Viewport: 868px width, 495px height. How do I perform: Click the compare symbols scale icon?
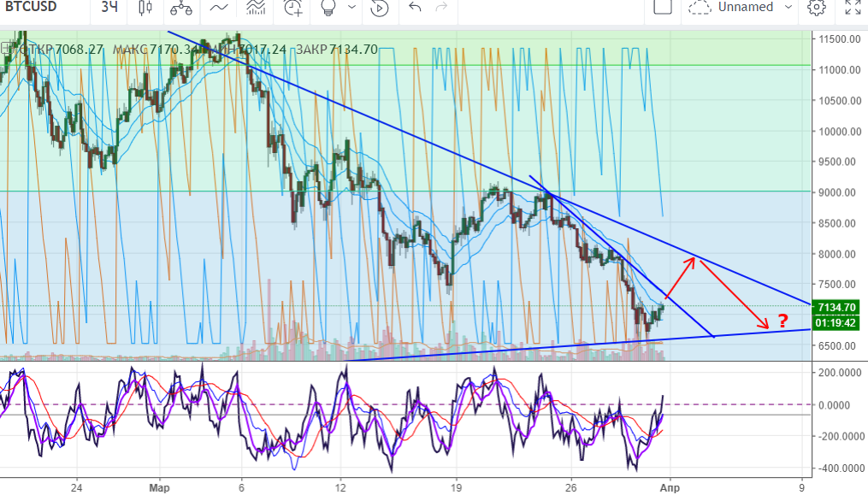181,8
